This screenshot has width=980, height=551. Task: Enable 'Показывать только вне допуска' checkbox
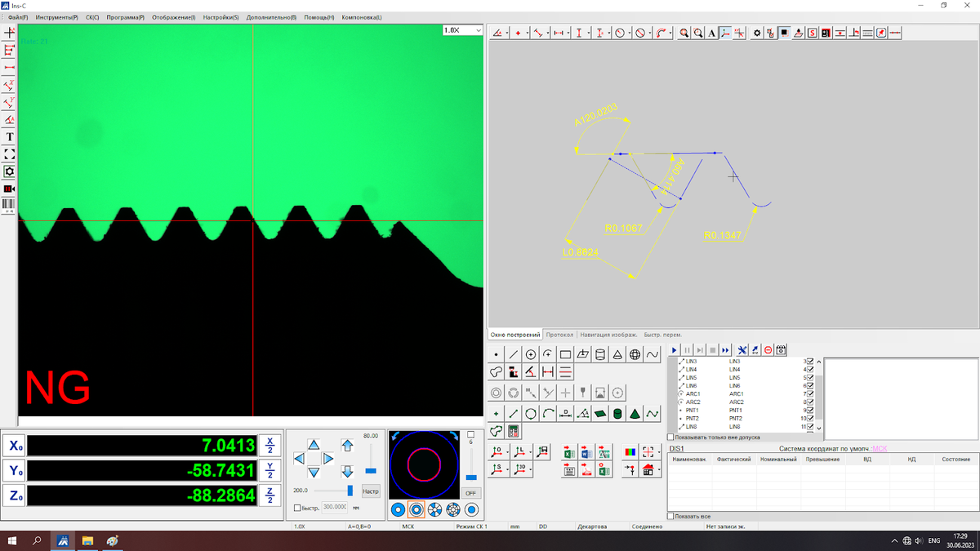[671, 438]
